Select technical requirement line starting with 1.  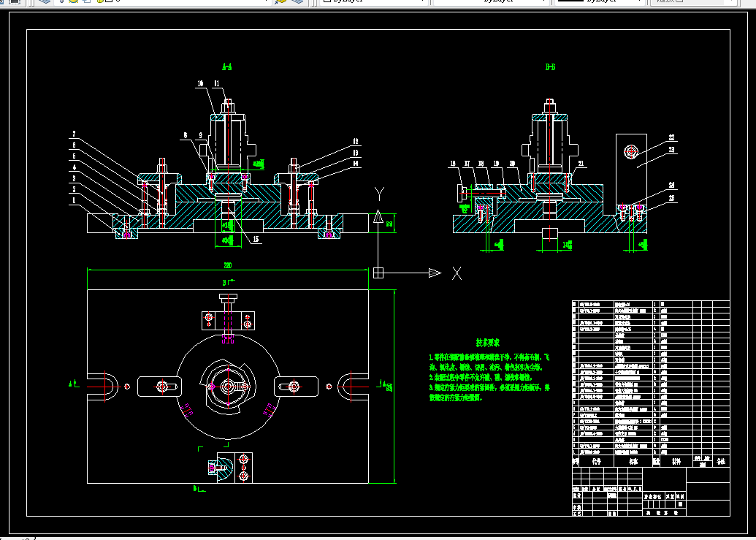(x=489, y=357)
